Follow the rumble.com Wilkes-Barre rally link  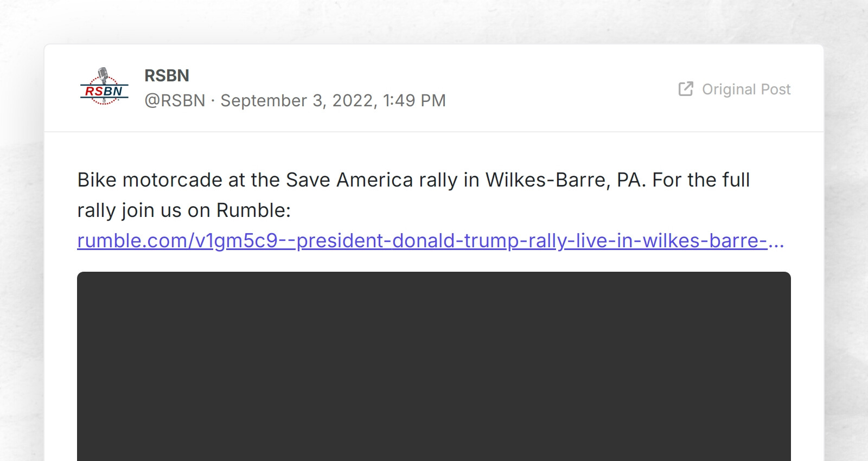coord(429,240)
